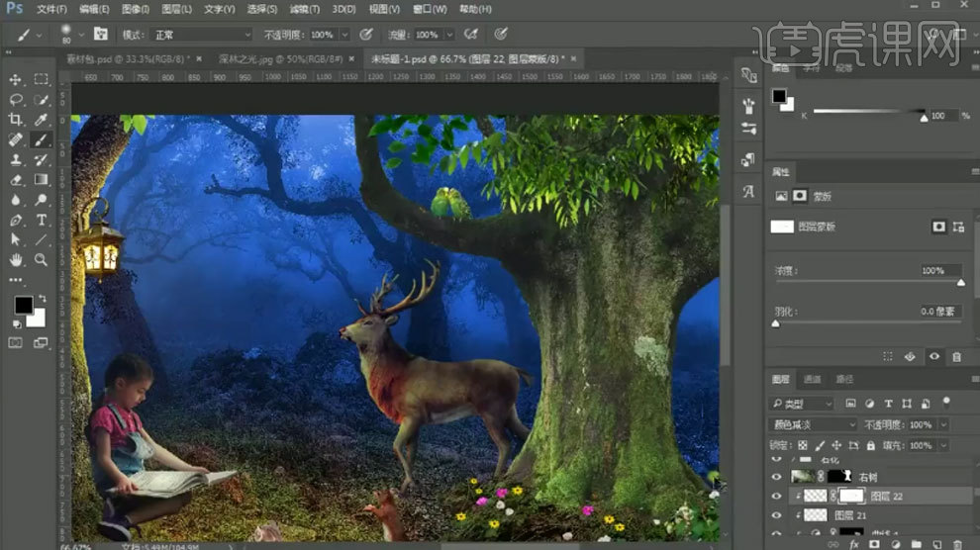This screenshot has height=550, width=980.
Task: Open the 图层(L) menu
Action: tap(177, 9)
